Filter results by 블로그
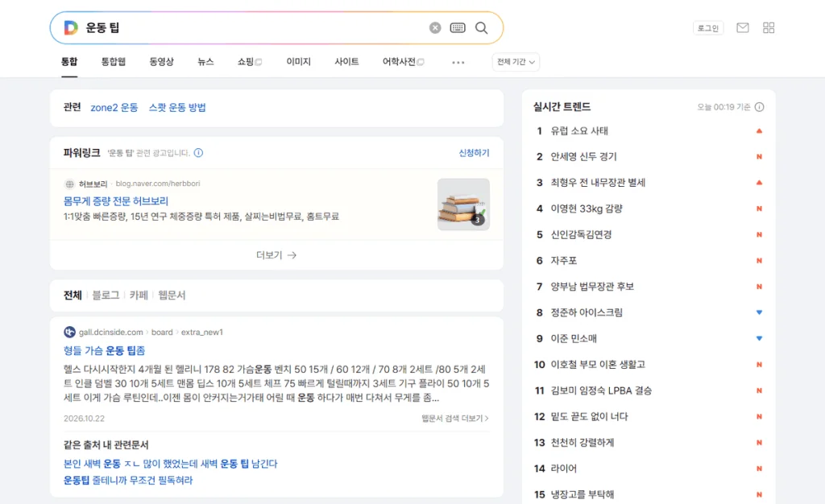This screenshot has width=825, height=504. 106,295
